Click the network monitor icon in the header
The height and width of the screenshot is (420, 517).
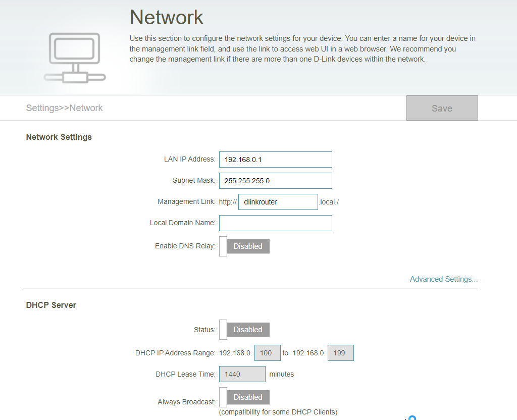(74, 57)
